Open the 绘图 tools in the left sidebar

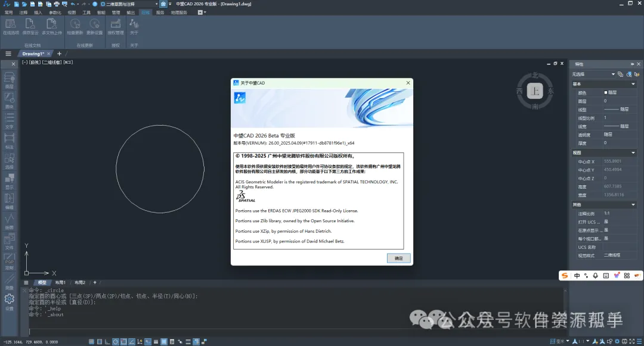point(9,220)
